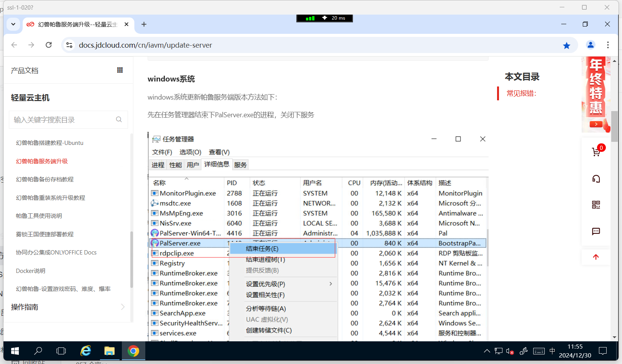
Task: Launch Internet Explorer from the taskbar
Action: click(85, 351)
